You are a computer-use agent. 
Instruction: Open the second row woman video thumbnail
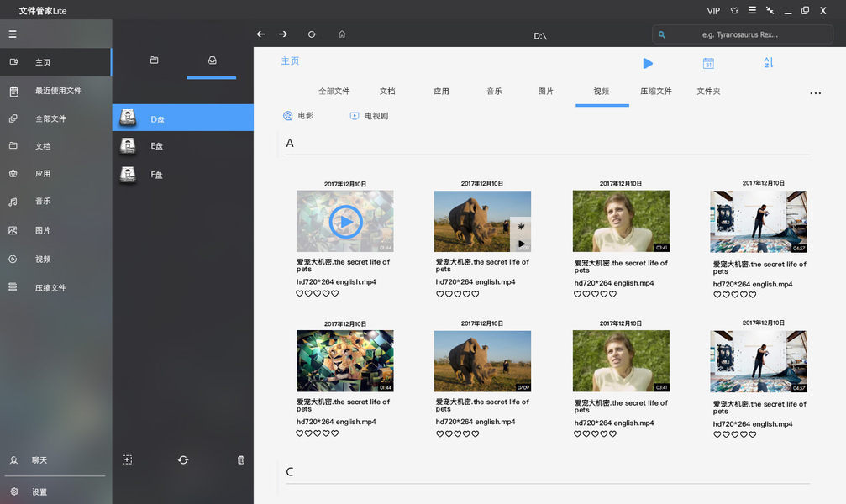click(x=621, y=361)
